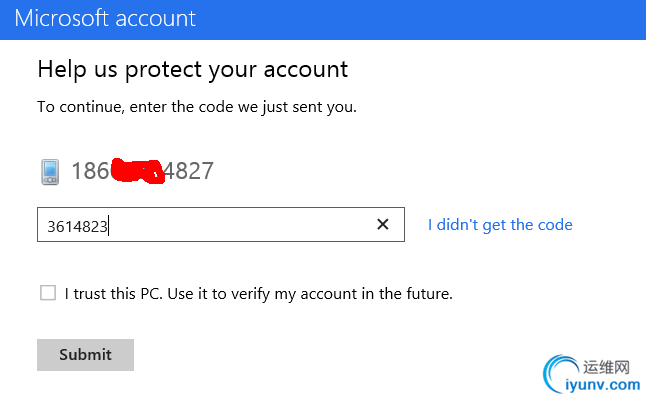Click the "Microsoft account" header title
This screenshot has height=401, width=646.
105,18
